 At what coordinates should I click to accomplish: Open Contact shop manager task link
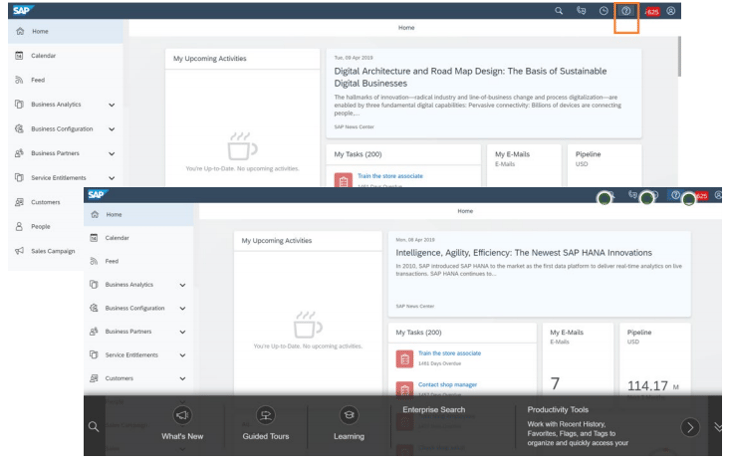pos(447,384)
